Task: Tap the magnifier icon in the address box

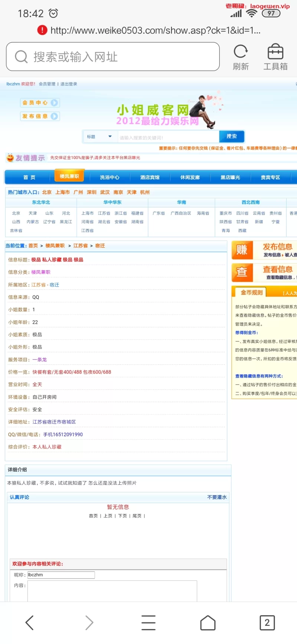Action: (21, 57)
